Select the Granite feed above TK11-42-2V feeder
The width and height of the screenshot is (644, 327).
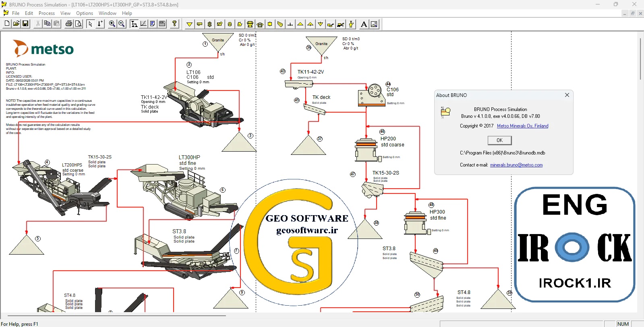point(321,46)
